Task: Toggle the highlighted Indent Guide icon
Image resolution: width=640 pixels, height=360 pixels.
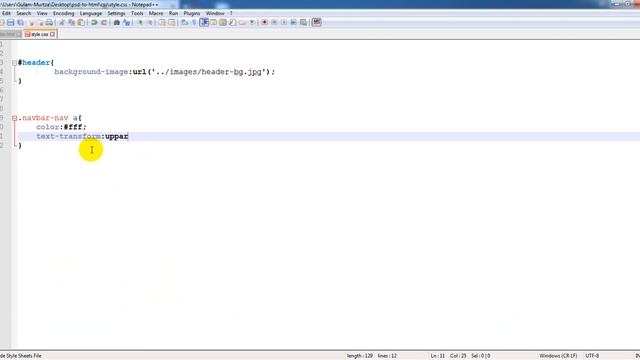Action: coord(204,22)
